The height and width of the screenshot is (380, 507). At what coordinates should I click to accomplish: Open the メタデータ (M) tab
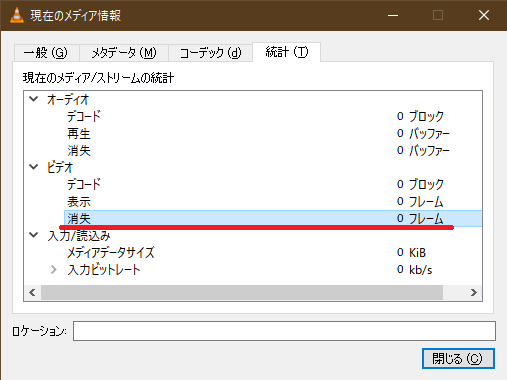pos(124,53)
